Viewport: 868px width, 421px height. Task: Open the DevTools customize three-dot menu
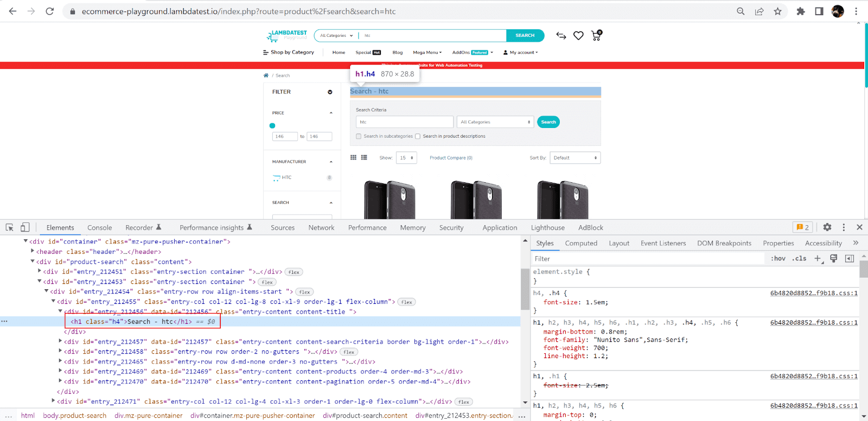[x=844, y=227]
